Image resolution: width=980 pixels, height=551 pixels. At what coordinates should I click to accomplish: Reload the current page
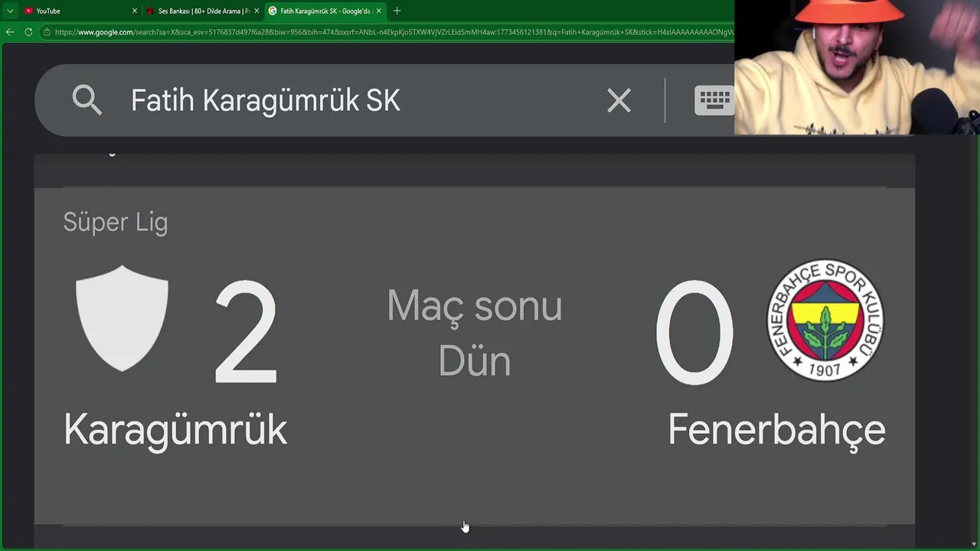(28, 32)
